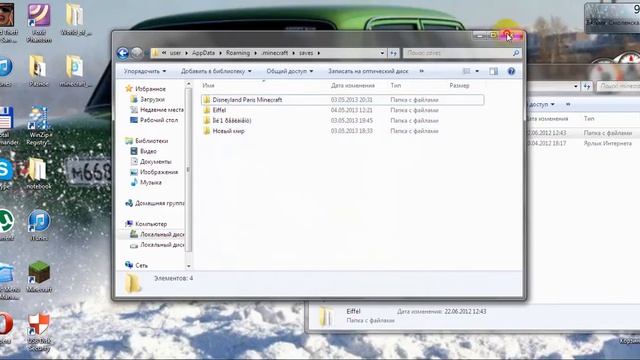This screenshot has width=640, height=360.
Task: Click the forward navigation arrow in Explorer
Action: click(137, 53)
